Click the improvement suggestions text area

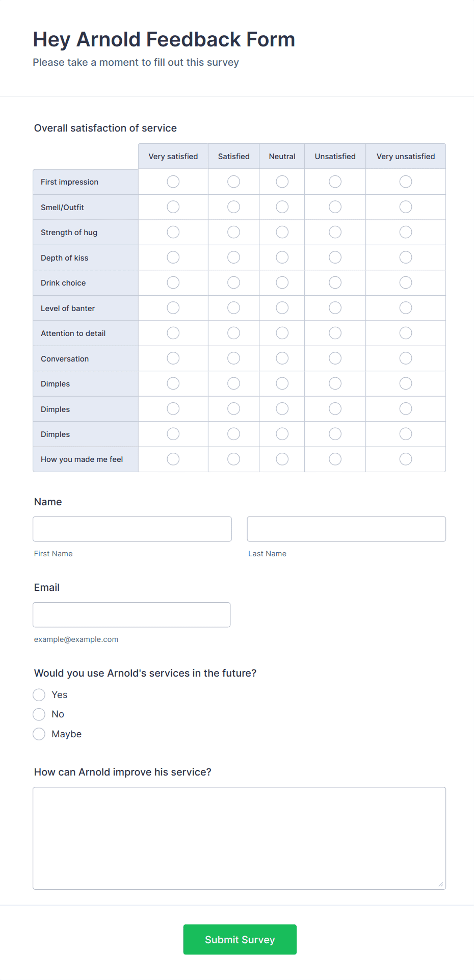click(x=239, y=838)
